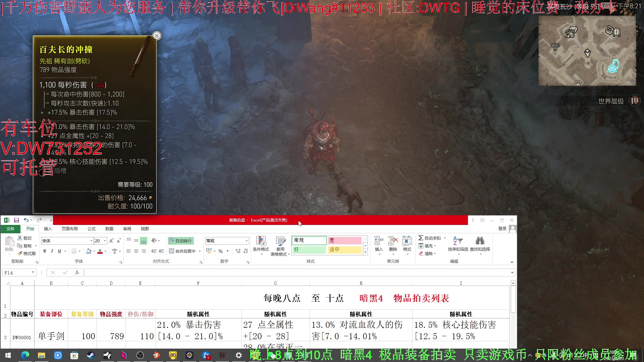Collapse the Excel ribbon

click(x=512, y=262)
